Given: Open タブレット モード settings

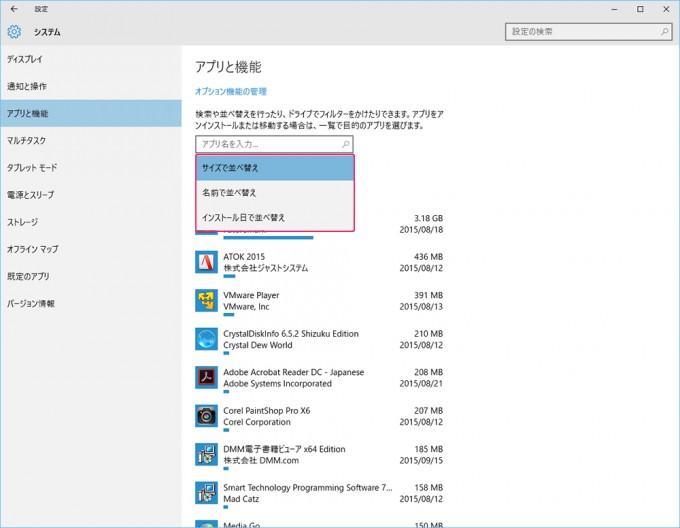Looking at the screenshot, I should click(91, 168).
